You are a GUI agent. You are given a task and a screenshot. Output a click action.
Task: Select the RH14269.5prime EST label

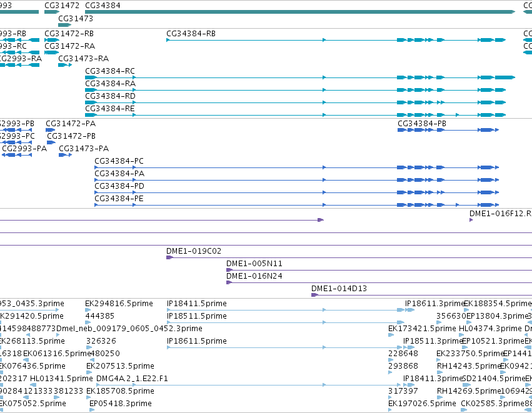click(469, 391)
